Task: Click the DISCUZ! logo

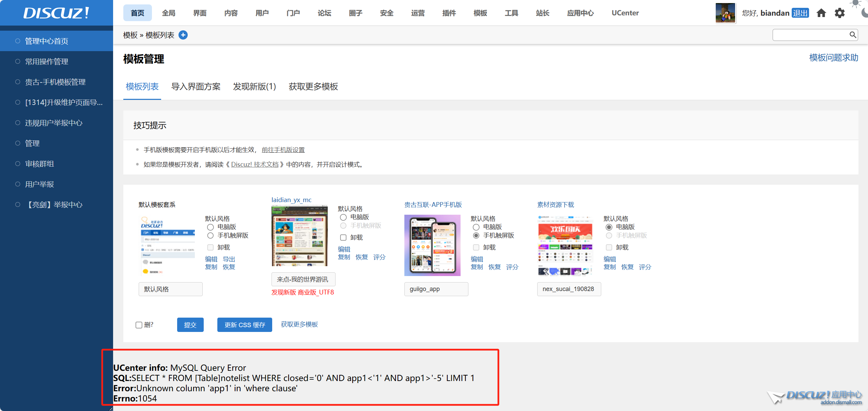Action: 56,13
